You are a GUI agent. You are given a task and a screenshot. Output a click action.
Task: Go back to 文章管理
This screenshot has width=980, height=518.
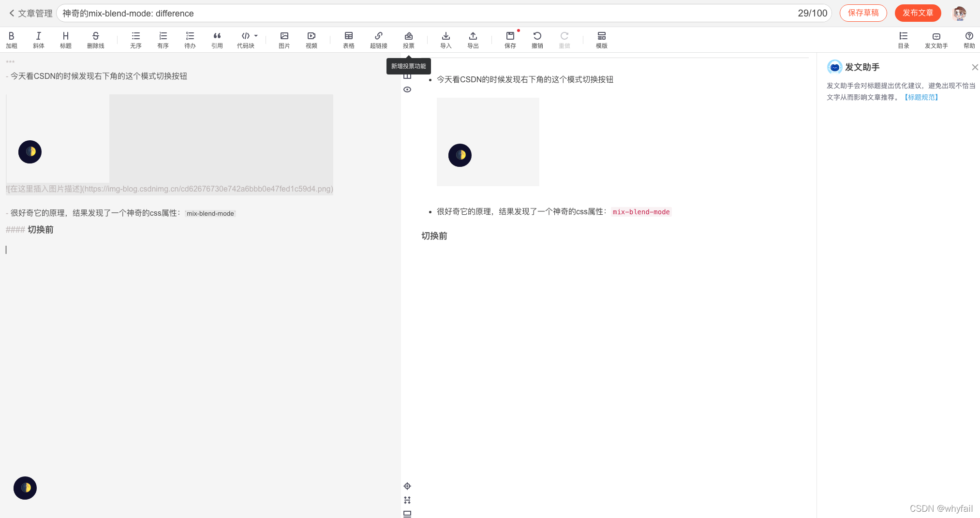point(30,13)
